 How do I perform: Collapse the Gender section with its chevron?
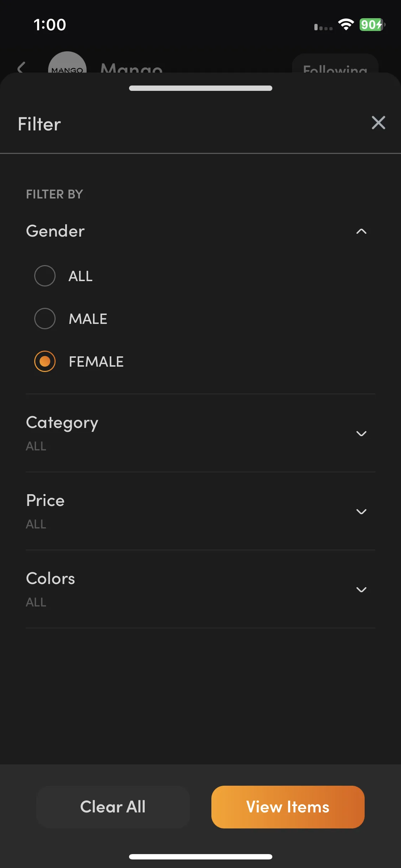(x=361, y=231)
